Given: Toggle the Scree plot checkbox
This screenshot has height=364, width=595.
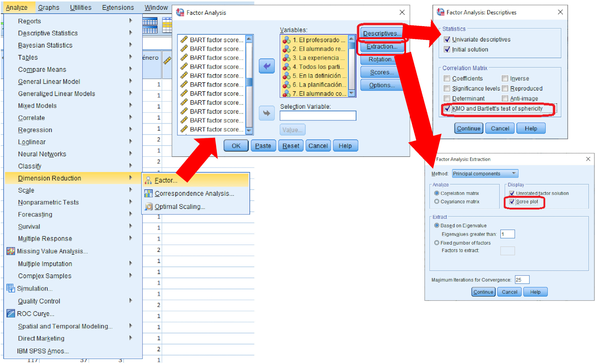Looking at the screenshot, I should (x=512, y=201).
